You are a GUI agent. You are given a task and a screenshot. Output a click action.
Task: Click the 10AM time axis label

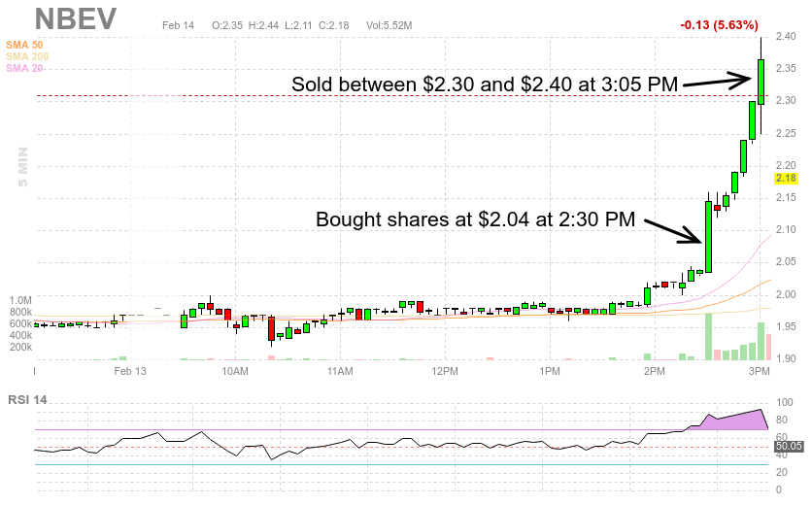[x=235, y=371]
